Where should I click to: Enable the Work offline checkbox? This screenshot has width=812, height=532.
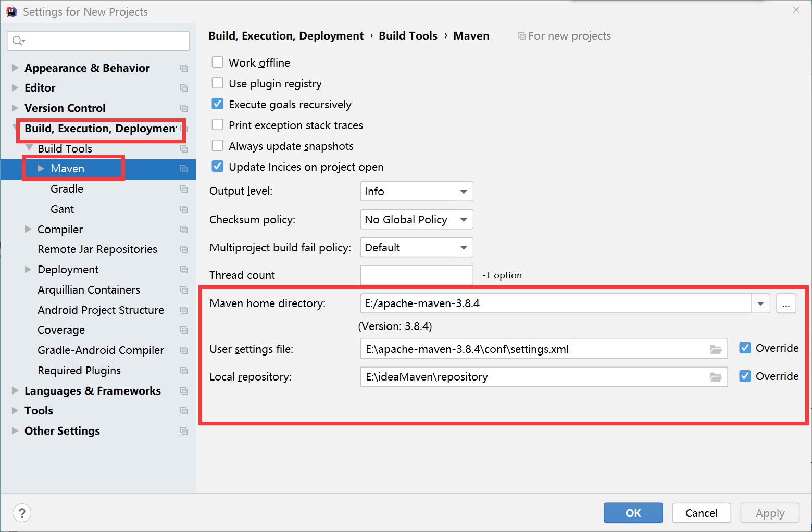(218, 62)
